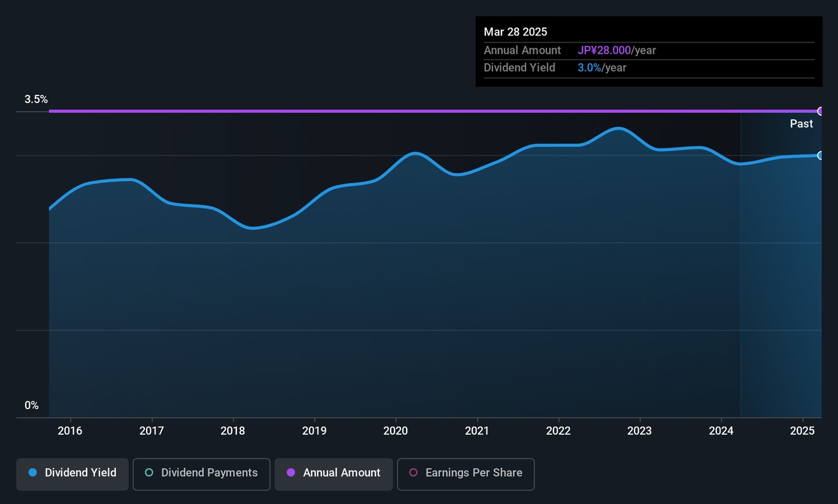
Task: Click the teal Dividend Payments circle icon
Action: [149, 473]
